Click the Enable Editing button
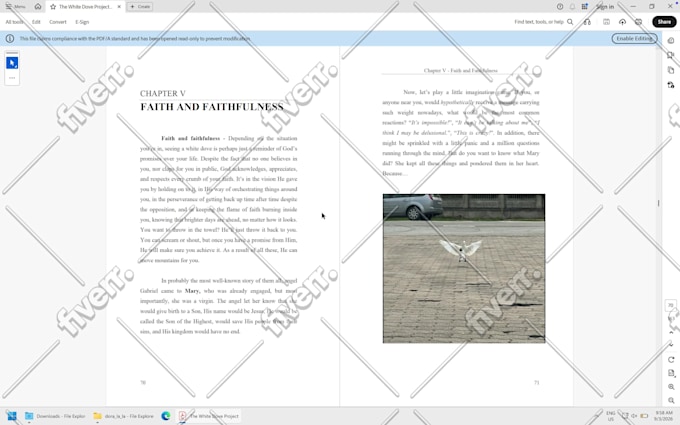The image size is (680, 425). 634,38
